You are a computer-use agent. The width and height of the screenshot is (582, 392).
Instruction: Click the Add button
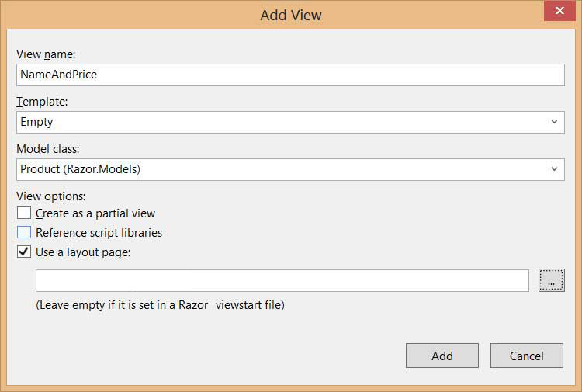tap(442, 356)
